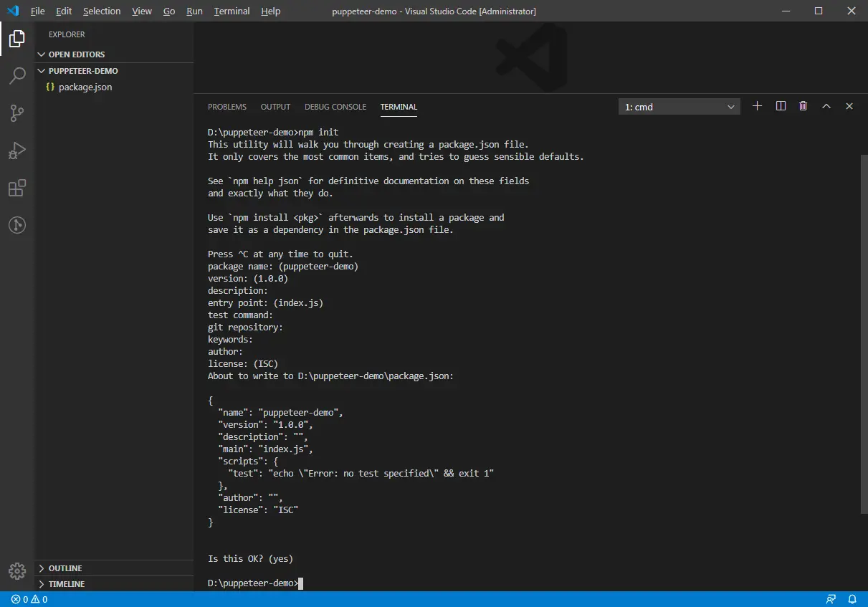
Task: Click the '"license": "ISC"' line in terminal
Action: tap(258, 510)
